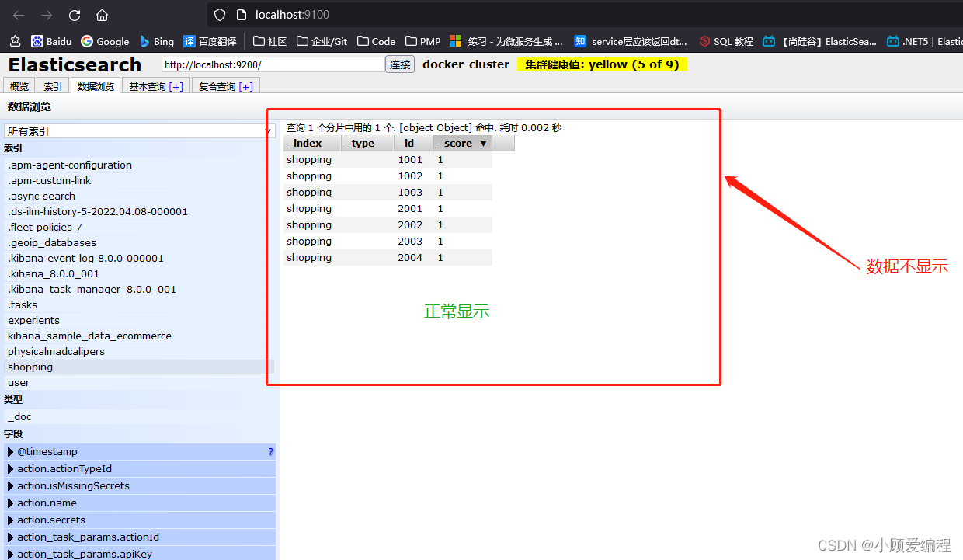963x560 pixels.
Task: Expand the action.secrets field
Action: 11,520
